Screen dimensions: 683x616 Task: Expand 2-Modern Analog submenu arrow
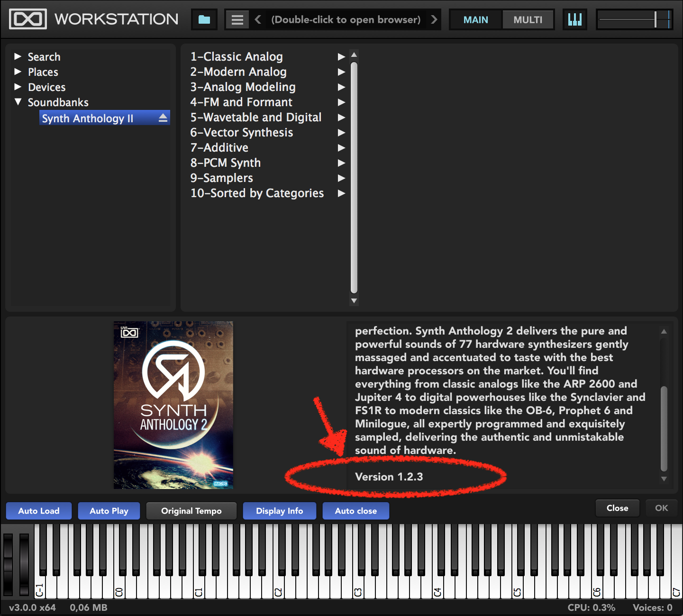point(341,72)
